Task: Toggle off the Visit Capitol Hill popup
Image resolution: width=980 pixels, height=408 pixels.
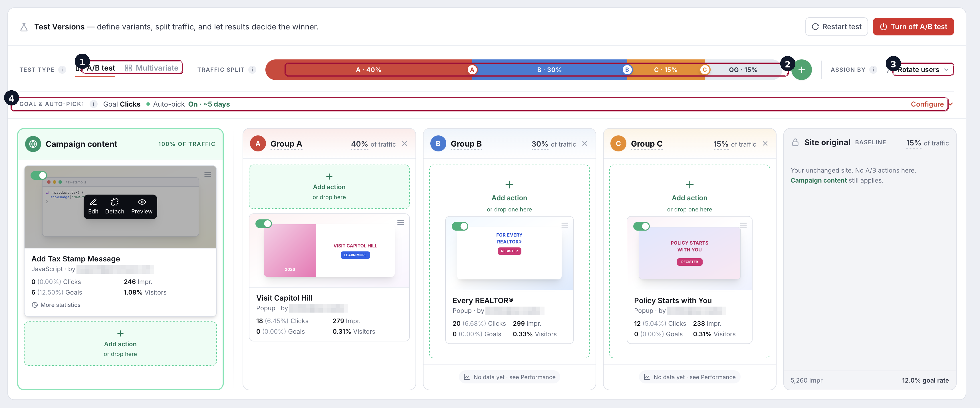Action: click(264, 224)
